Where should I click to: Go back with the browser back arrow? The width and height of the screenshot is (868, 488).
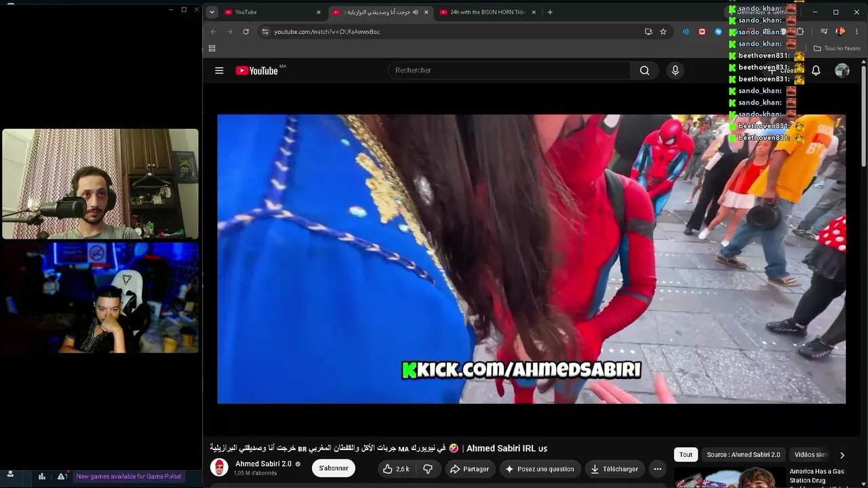click(214, 32)
